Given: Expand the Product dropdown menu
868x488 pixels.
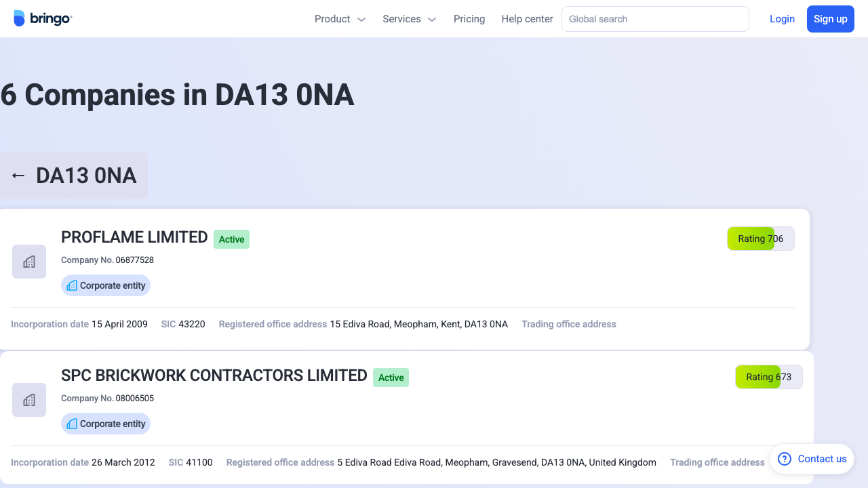Looking at the screenshot, I should (x=339, y=19).
